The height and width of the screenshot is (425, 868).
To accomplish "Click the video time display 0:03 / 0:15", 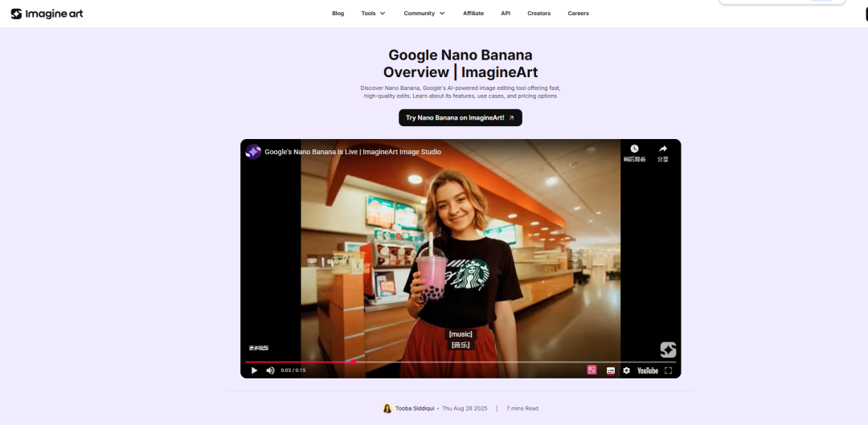I will (293, 370).
